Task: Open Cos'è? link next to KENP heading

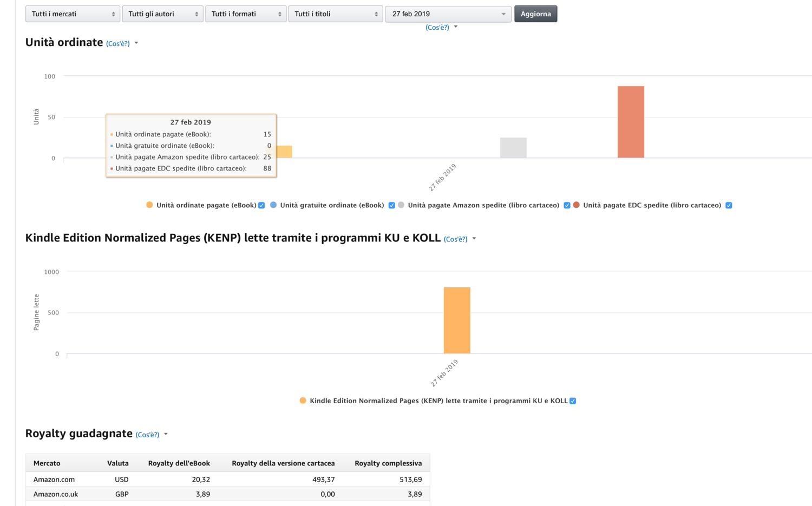Action: click(455, 239)
